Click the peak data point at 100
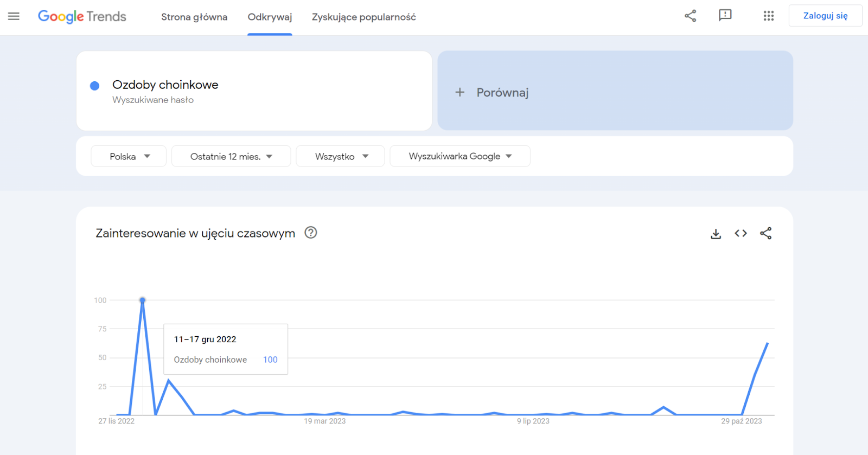Screen dimensions: 868x455 (x=142, y=300)
